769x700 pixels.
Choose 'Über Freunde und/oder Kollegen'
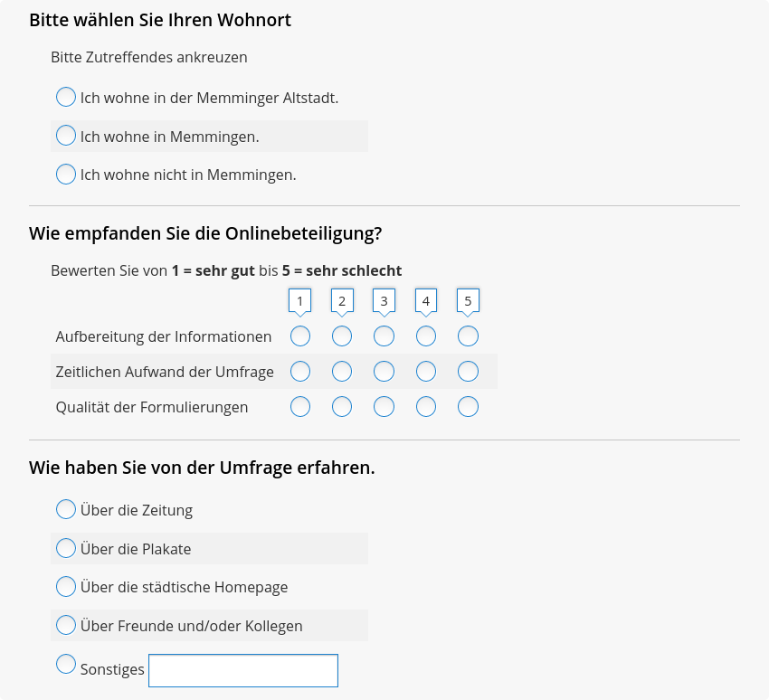66,625
